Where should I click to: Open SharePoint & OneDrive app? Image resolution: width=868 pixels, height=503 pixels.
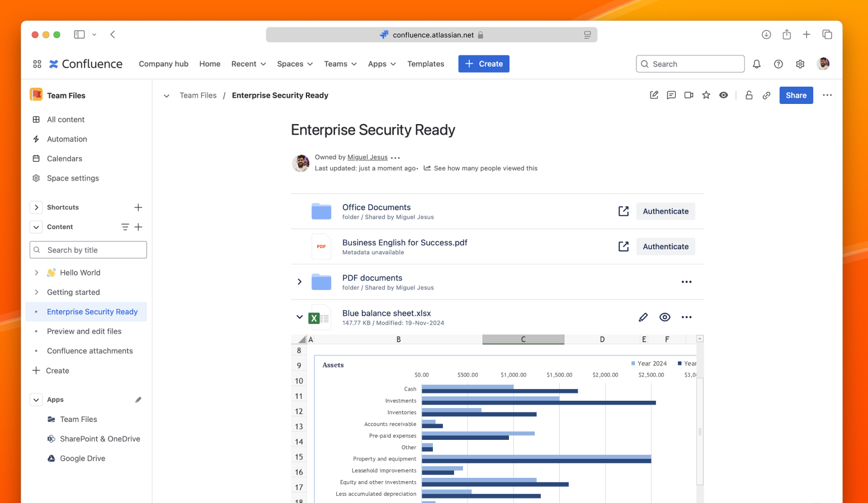93,439
